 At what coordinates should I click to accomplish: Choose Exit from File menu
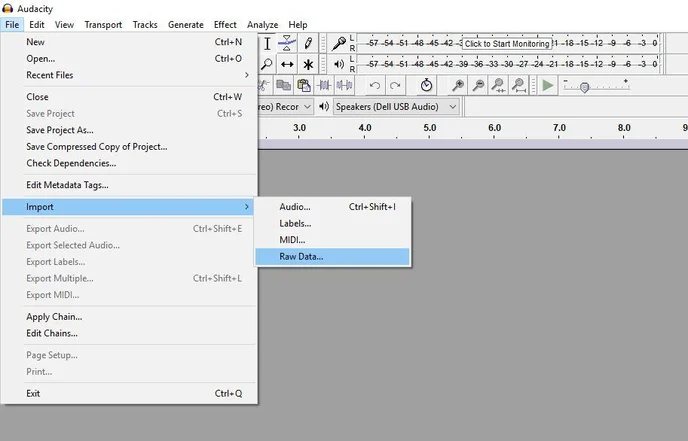[129, 393]
